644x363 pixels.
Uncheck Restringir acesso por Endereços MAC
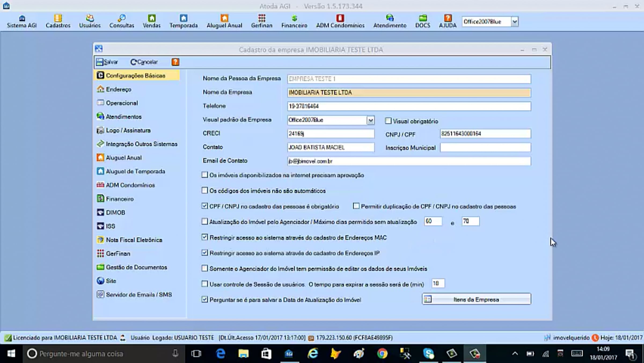pos(204,237)
